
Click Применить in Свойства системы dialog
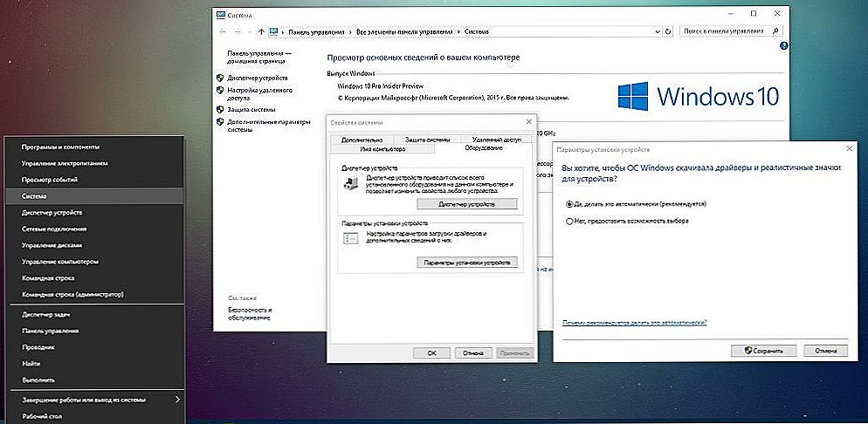[515, 352]
